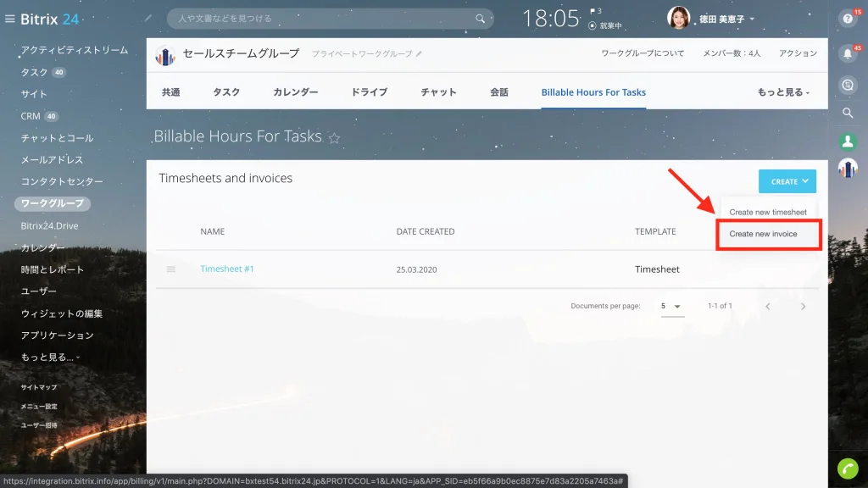Click the DATE CREATED column header

tap(426, 231)
